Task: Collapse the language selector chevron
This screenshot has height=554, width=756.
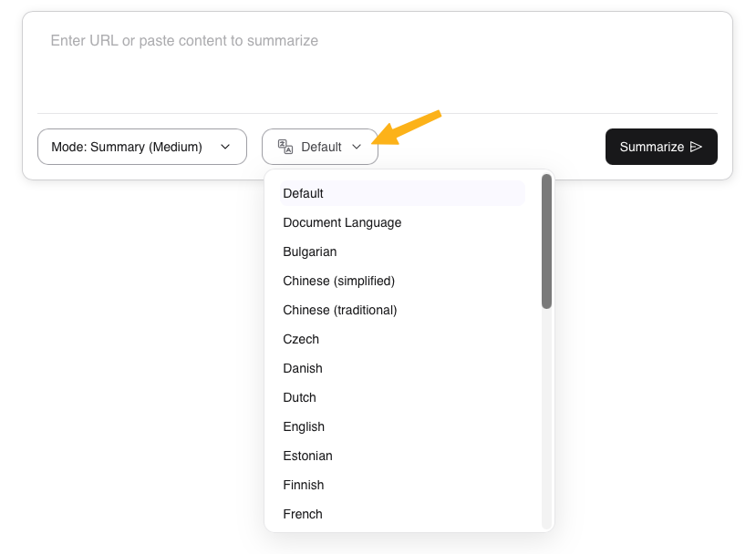Action: (357, 146)
